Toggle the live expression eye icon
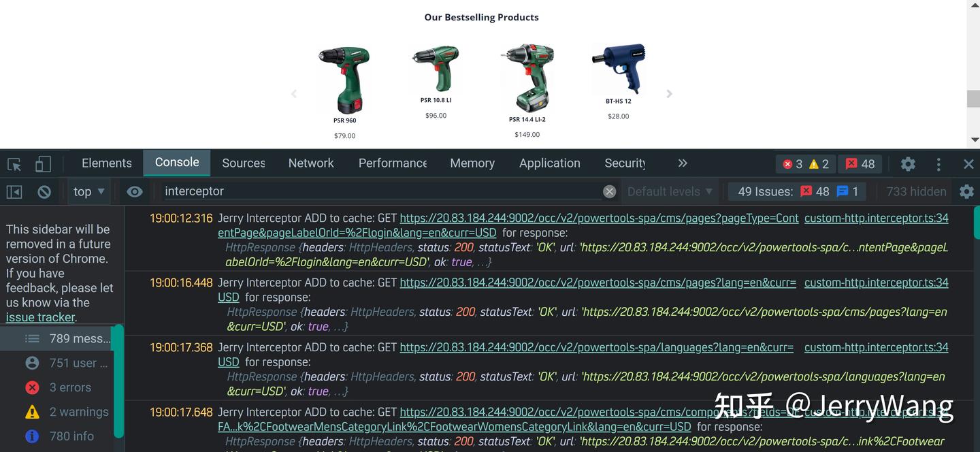This screenshot has height=452, width=980. pyautogui.click(x=135, y=192)
